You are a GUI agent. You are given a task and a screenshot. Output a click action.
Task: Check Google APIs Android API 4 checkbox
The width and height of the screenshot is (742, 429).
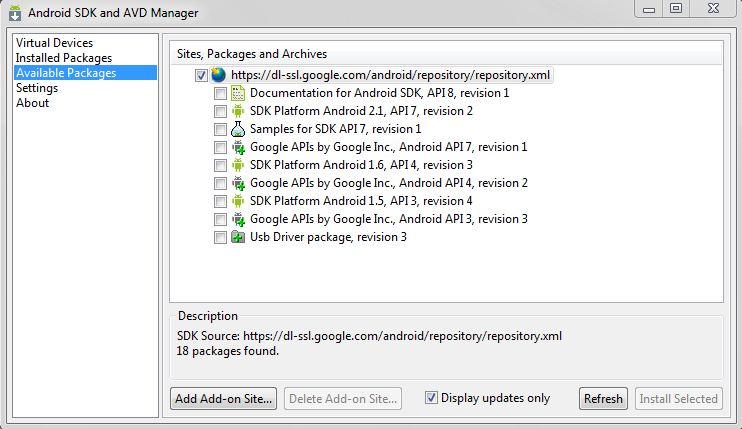[220, 183]
